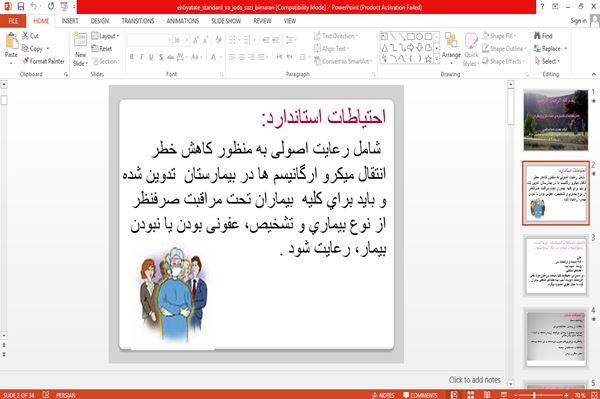The image size is (600, 399).
Task: Open the FILE tab
Action: pos(13,21)
